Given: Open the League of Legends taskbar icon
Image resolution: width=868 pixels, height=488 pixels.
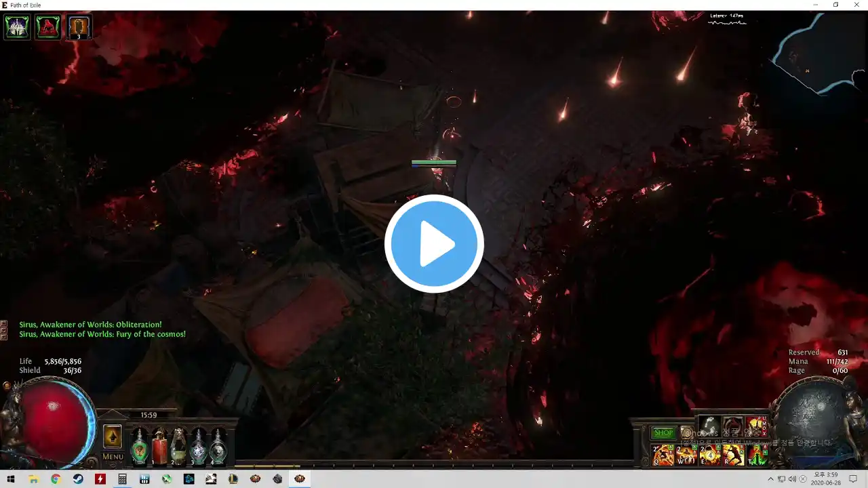Looking at the screenshot, I should [233, 479].
